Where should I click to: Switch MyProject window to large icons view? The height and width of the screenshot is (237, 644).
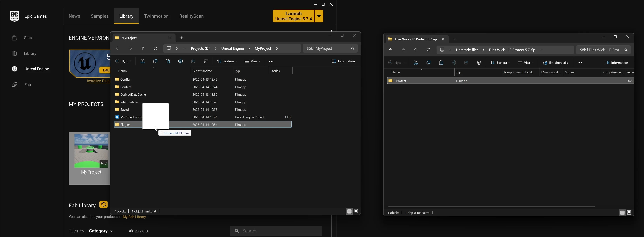click(x=356, y=211)
